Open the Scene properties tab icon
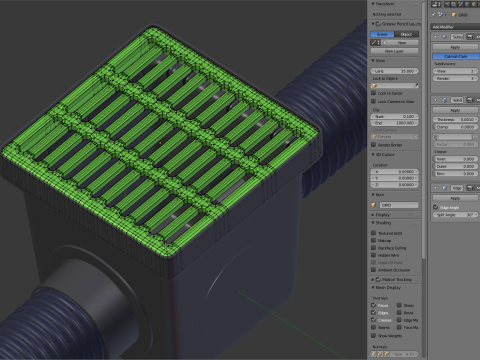This screenshot has height=360, width=480. click(460, 4)
